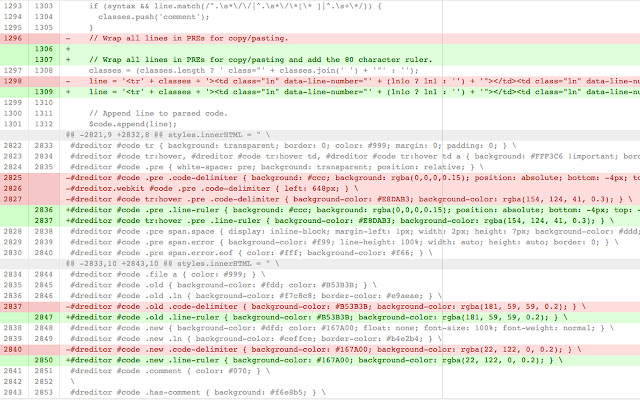Click deleted line number 2825
This screenshot has height=400, width=640.
13,178
